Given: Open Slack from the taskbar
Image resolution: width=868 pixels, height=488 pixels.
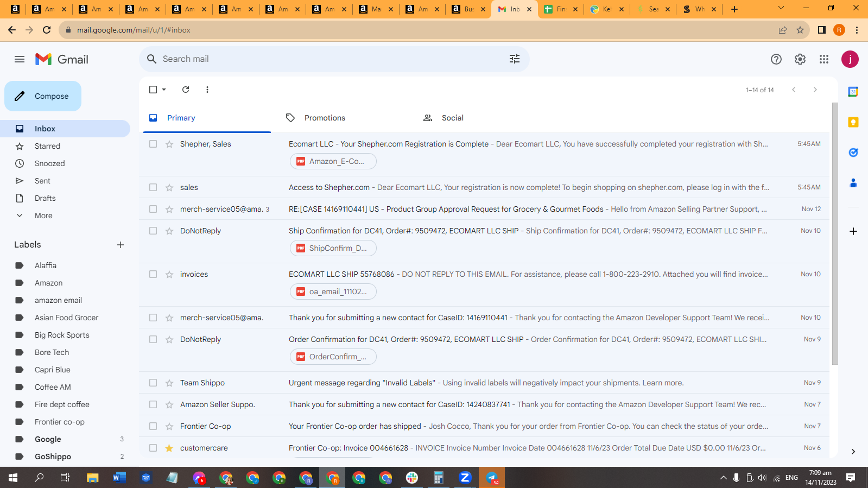Looking at the screenshot, I should (412, 478).
